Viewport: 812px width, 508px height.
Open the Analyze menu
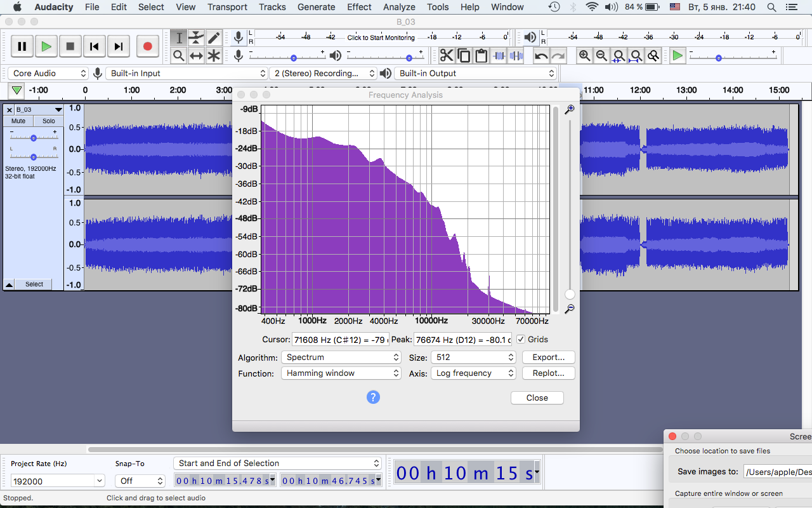[x=399, y=7]
